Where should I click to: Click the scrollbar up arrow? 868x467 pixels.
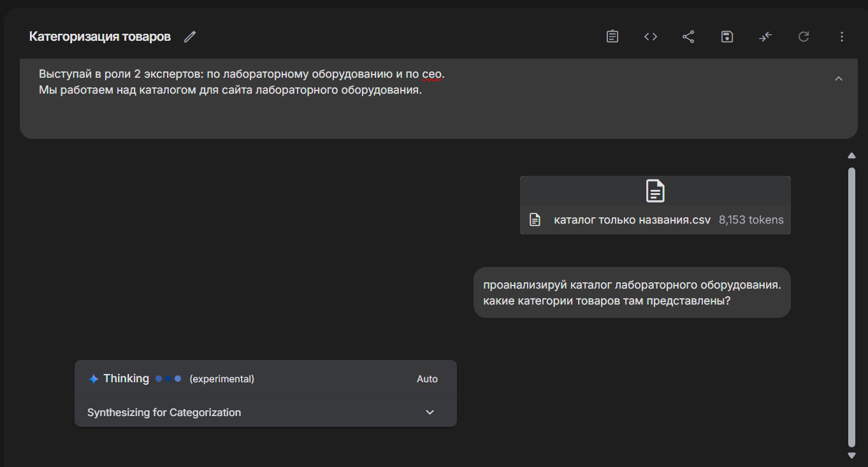851,155
